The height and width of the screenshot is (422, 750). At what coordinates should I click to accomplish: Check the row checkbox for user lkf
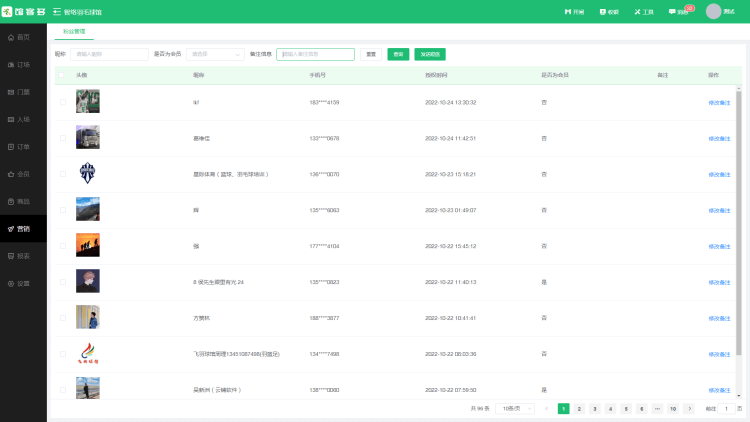62,102
